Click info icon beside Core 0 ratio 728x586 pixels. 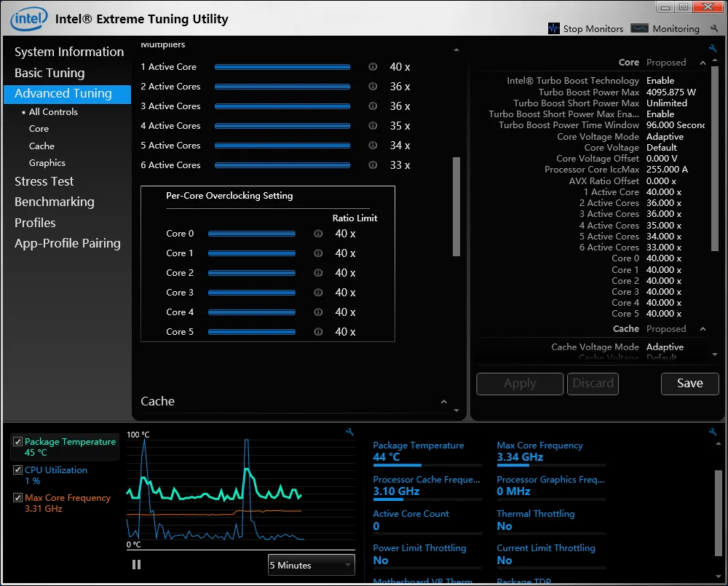[318, 234]
